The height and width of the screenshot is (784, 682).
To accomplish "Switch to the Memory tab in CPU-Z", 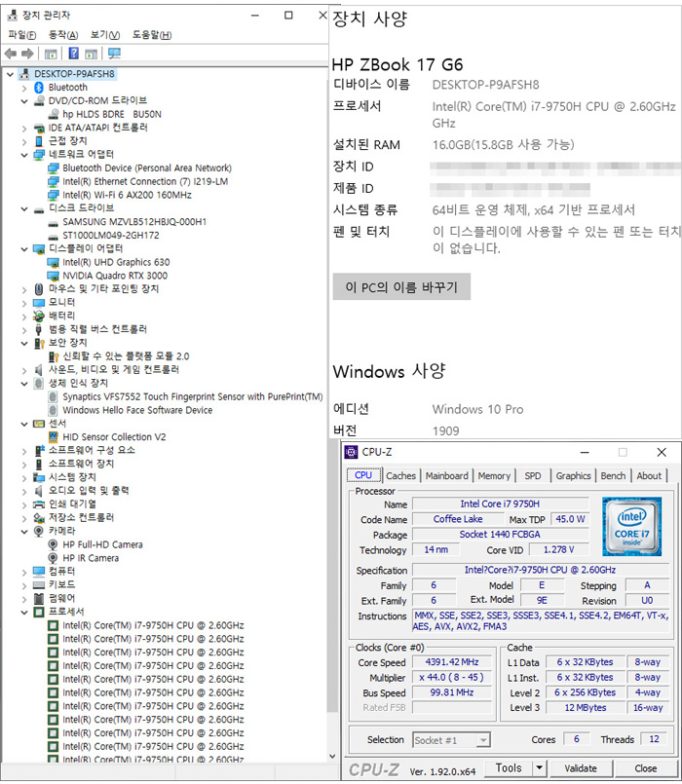I will pyautogui.click(x=494, y=475).
